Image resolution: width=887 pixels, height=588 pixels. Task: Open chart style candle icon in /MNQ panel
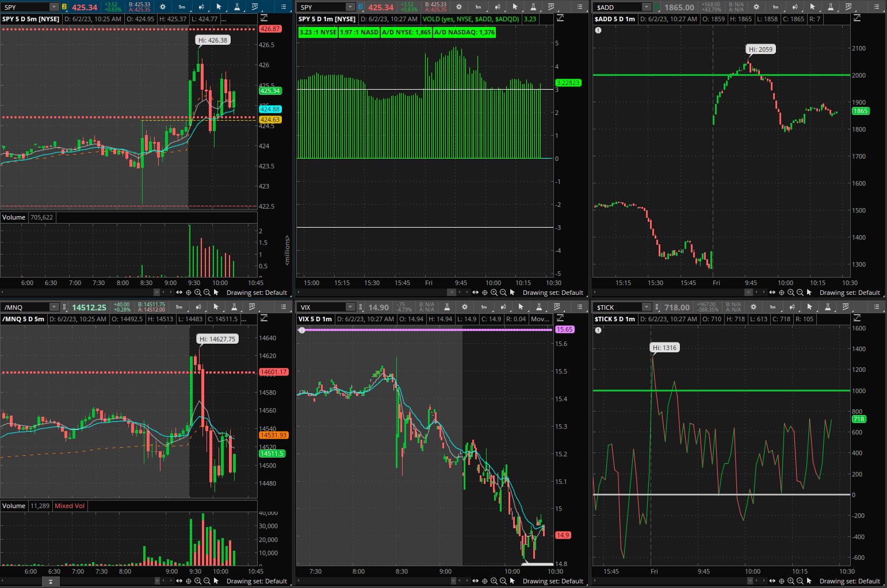coord(198,307)
